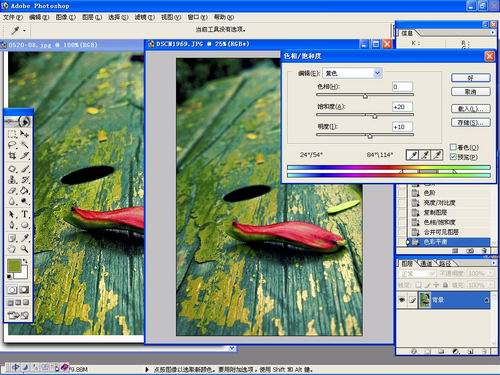The width and height of the screenshot is (500, 375).
Task: Open the Layers panel flyout menu arrow
Action: point(493,263)
